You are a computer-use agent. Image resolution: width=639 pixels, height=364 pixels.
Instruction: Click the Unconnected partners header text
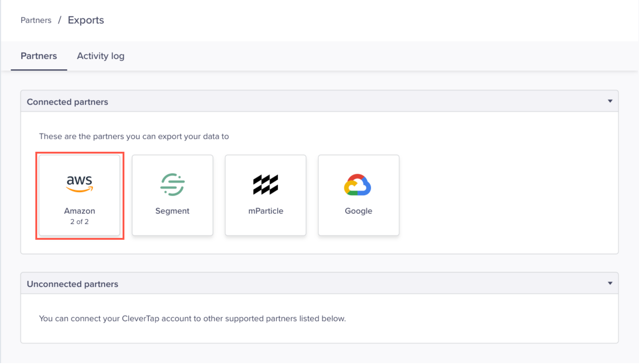73,284
